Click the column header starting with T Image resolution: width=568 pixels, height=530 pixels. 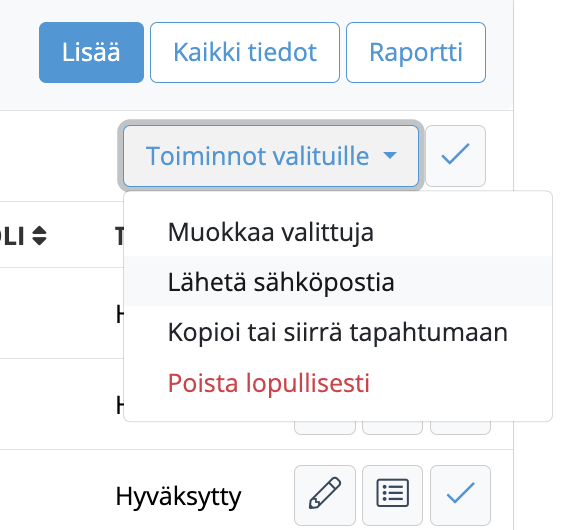[x=120, y=236]
